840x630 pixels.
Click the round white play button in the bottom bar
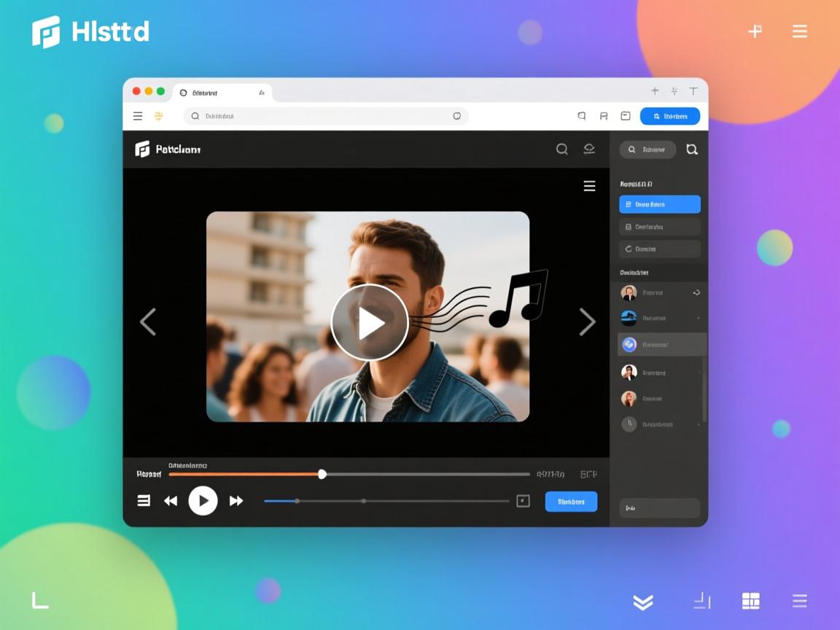click(203, 501)
